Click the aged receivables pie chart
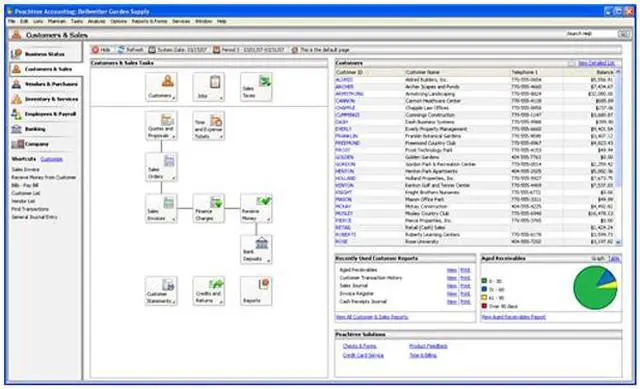640x389 pixels. click(x=595, y=287)
